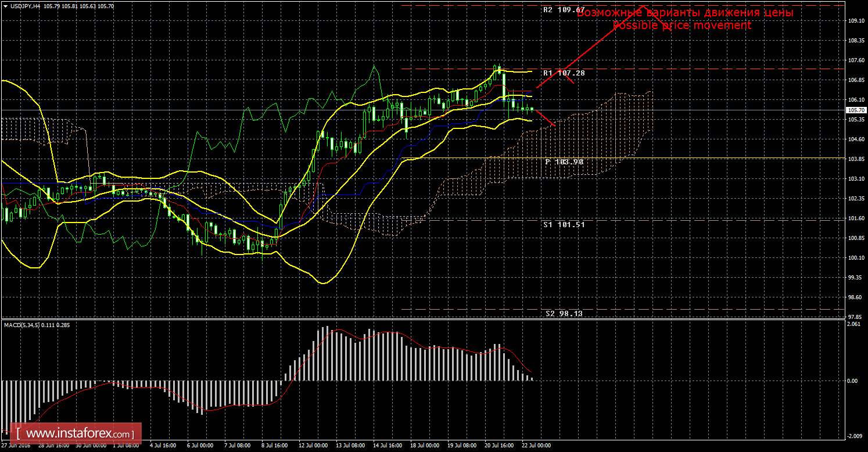
Task: Click the USDJPY,H4 symbol title
Action: tap(26, 5)
